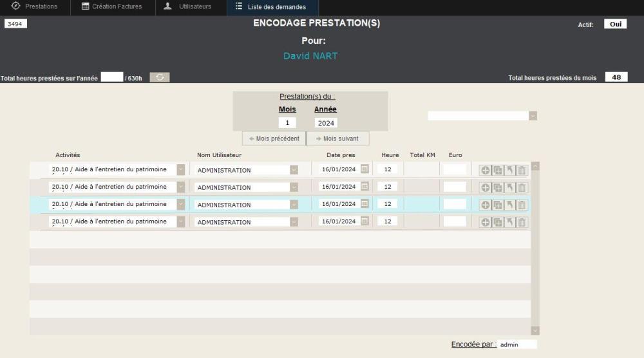
Task: Expand the first row Activités dropdown
Action: (x=180, y=169)
